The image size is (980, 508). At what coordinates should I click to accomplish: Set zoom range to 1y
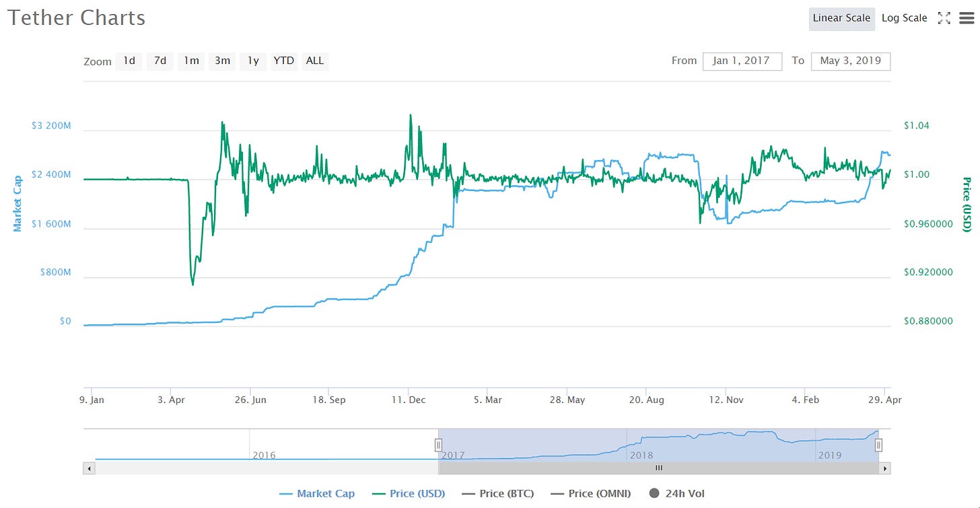[x=253, y=61]
